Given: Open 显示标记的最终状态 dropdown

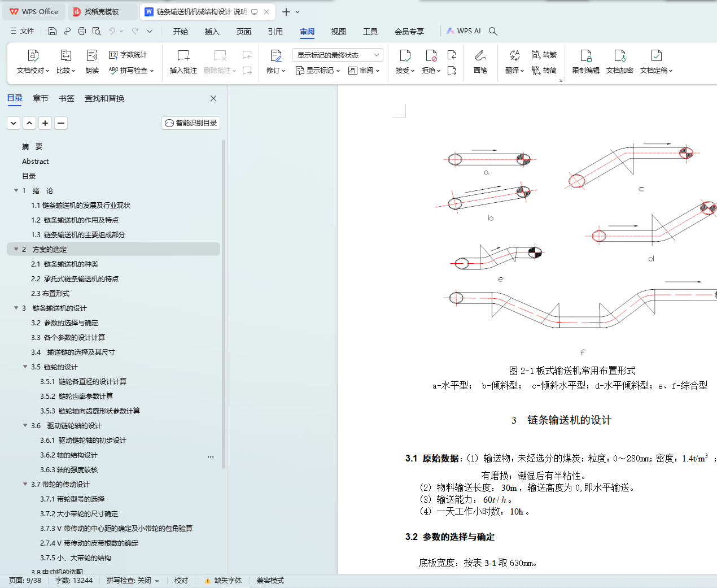Looking at the screenshot, I should click(338, 55).
